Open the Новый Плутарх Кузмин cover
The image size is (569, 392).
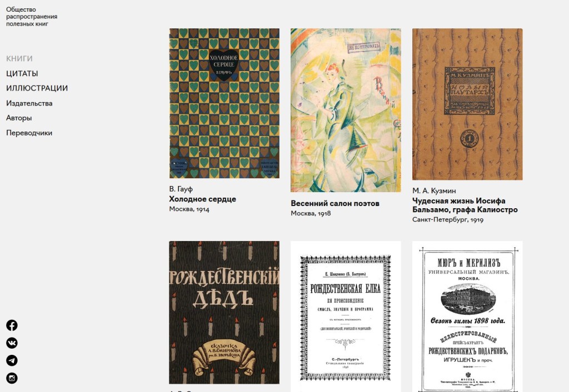(x=467, y=104)
